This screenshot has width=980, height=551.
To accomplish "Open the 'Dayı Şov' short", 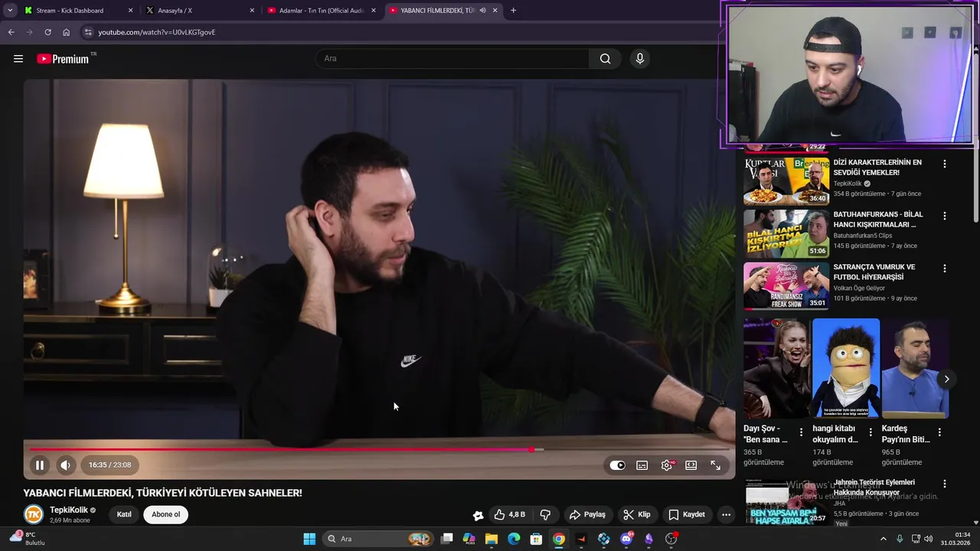I will point(776,369).
